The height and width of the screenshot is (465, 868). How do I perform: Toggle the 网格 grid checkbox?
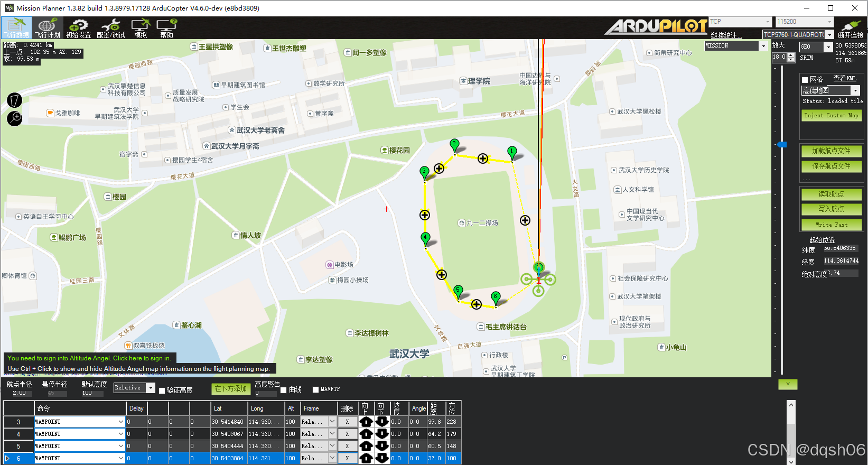point(805,80)
